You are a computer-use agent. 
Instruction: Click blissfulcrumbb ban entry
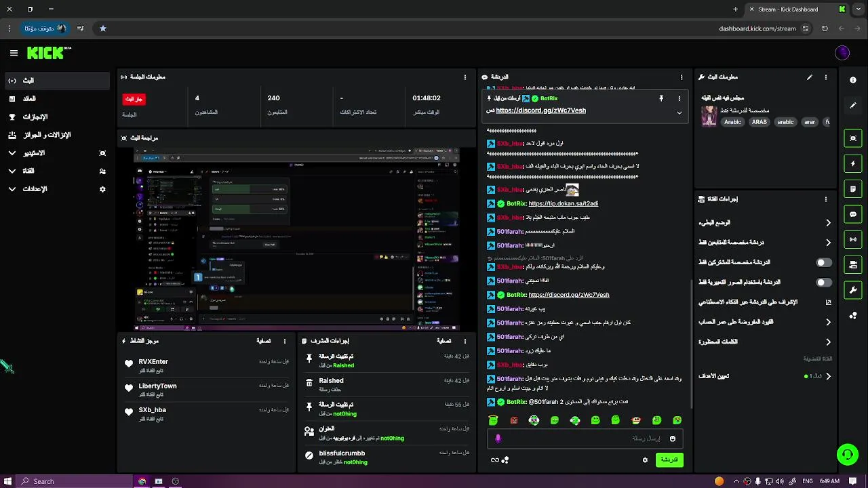387,457
